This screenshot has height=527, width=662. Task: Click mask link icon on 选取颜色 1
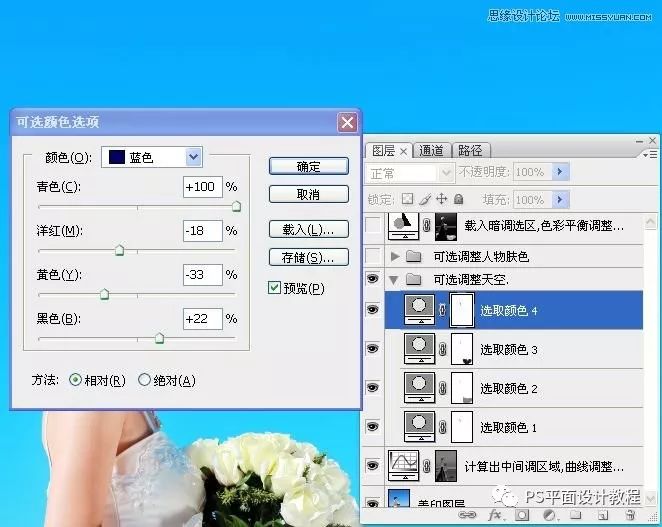(442, 427)
